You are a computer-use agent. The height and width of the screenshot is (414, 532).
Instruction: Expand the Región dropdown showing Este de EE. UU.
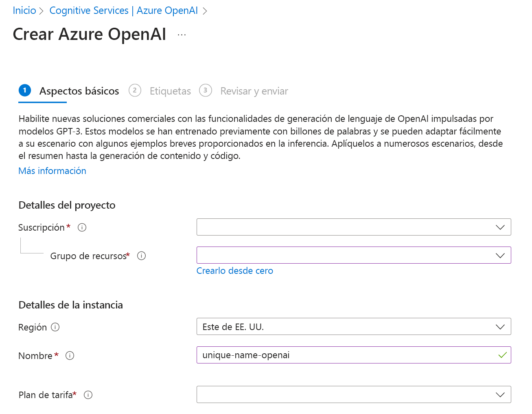click(x=354, y=326)
